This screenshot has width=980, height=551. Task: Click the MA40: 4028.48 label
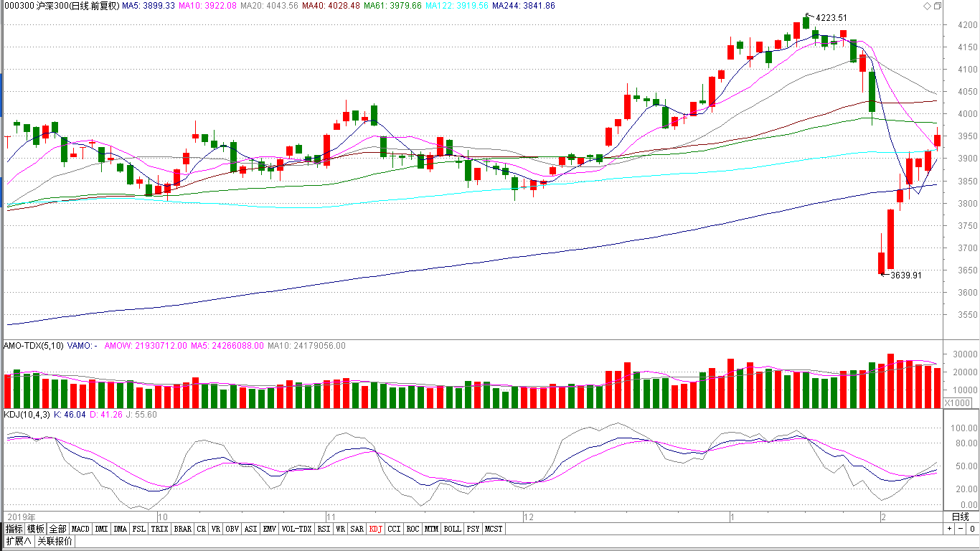(331, 6)
